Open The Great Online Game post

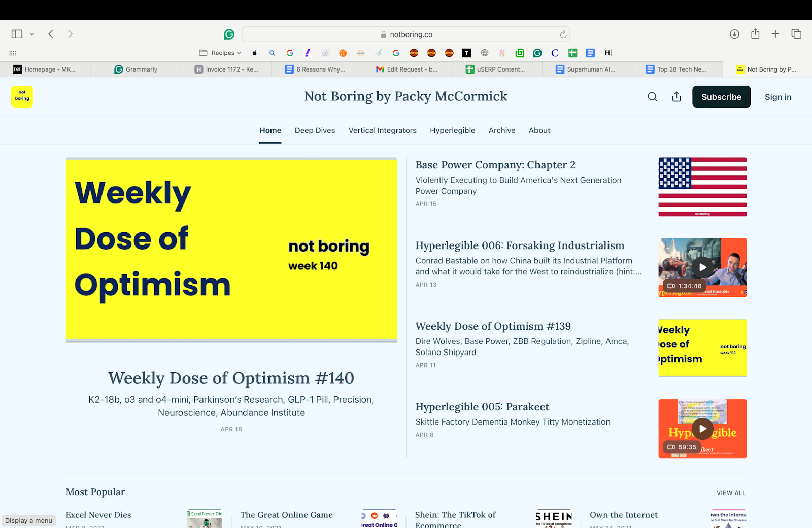[x=287, y=515]
